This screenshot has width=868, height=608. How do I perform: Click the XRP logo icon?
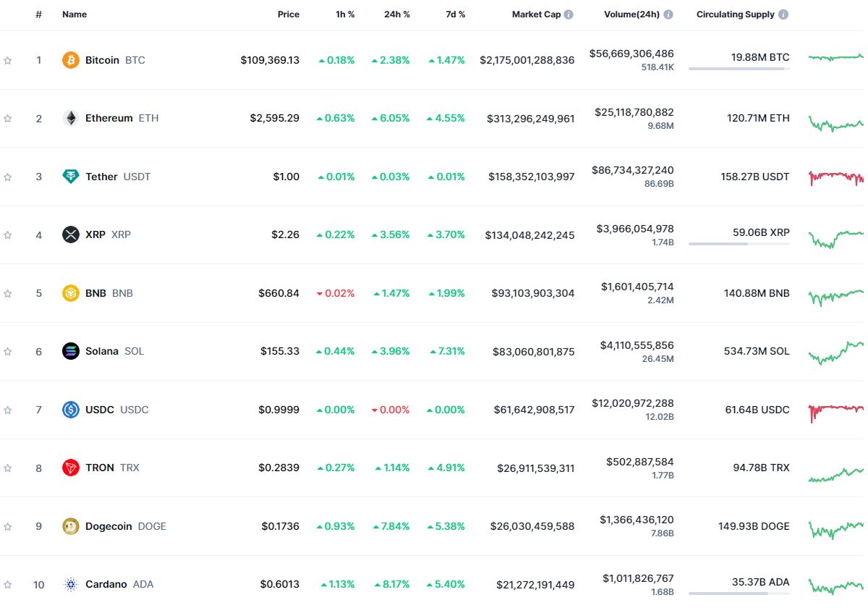(70, 235)
